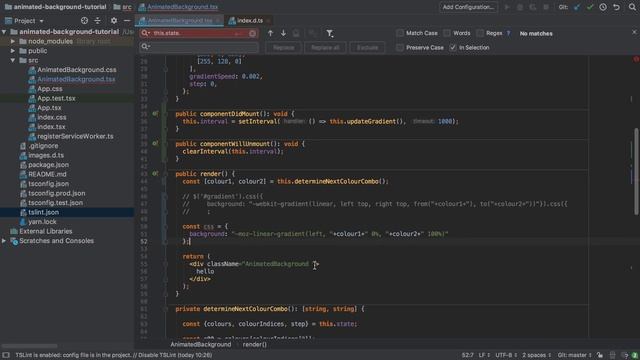Screen dimensions: 640x360
Task: Click the Replace all button
Action: (325, 47)
